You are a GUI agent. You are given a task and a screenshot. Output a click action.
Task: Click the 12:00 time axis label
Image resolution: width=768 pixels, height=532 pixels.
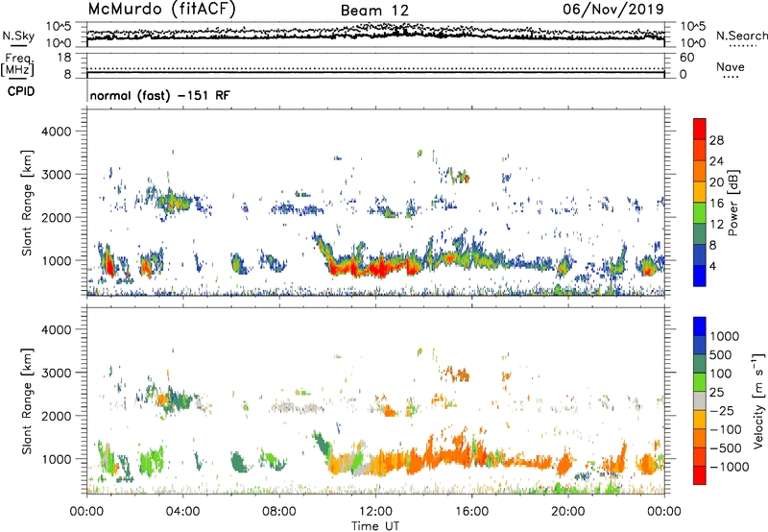pos(375,512)
